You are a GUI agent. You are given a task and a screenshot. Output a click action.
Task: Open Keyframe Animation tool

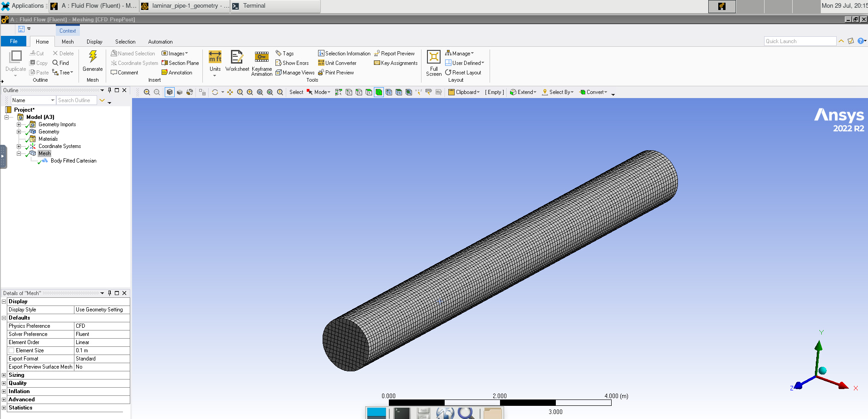pyautogui.click(x=262, y=63)
